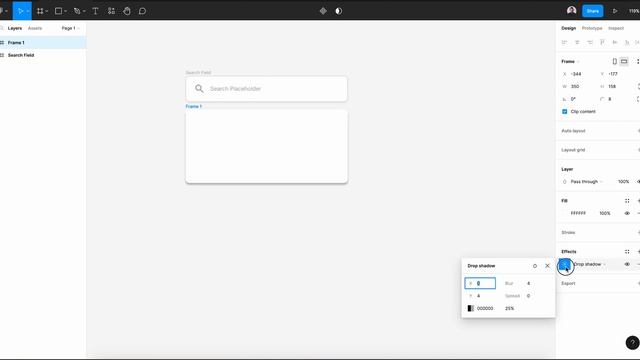Click the Fill color swatch beside FFFFFF
The image size is (640, 360).
[x=564, y=213]
